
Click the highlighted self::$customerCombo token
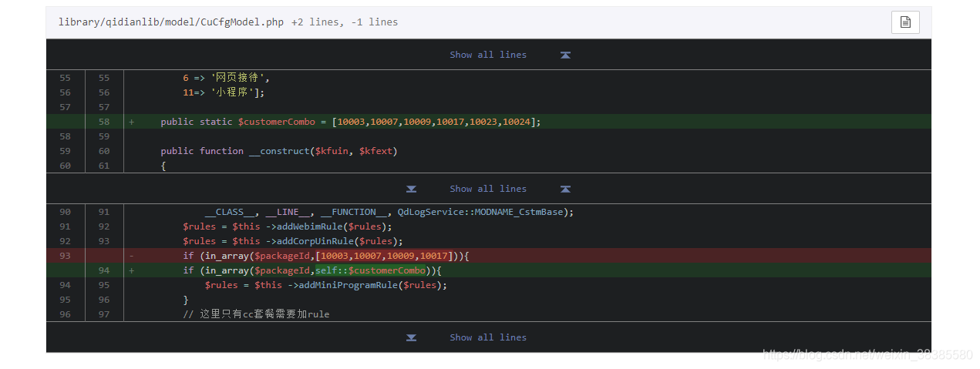370,270
